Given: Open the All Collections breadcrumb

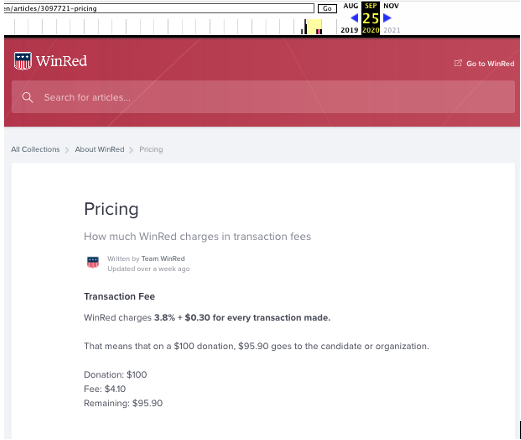Looking at the screenshot, I should click(x=35, y=149).
